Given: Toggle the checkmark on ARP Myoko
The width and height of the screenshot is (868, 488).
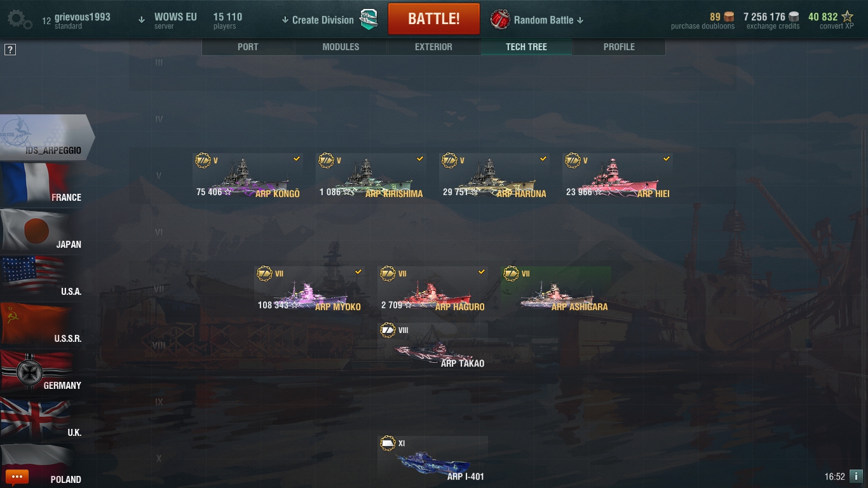Looking at the screenshot, I should [358, 272].
